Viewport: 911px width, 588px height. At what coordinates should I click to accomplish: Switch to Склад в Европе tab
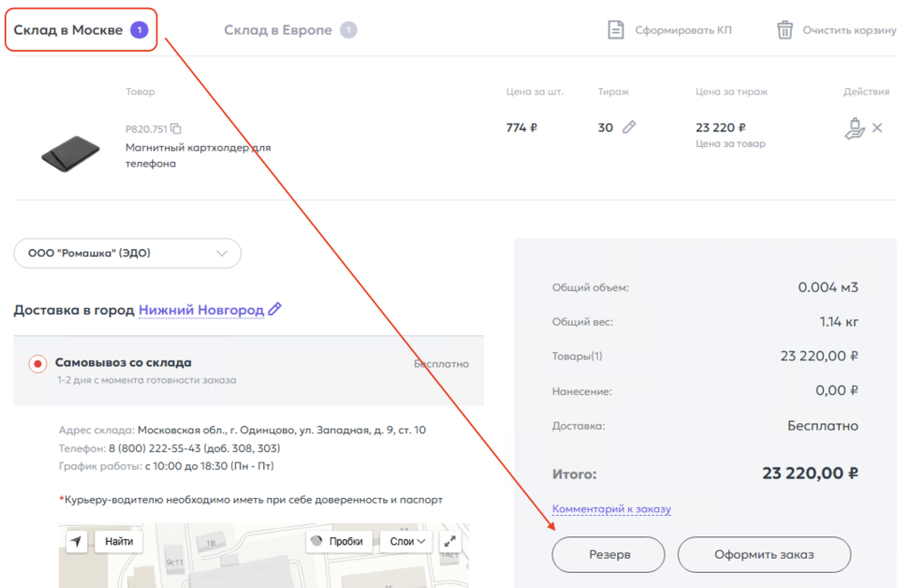(x=278, y=30)
